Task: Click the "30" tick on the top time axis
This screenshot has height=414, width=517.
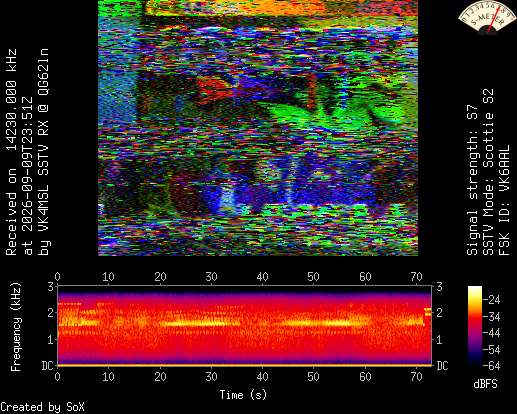Action: pyautogui.click(x=211, y=277)
